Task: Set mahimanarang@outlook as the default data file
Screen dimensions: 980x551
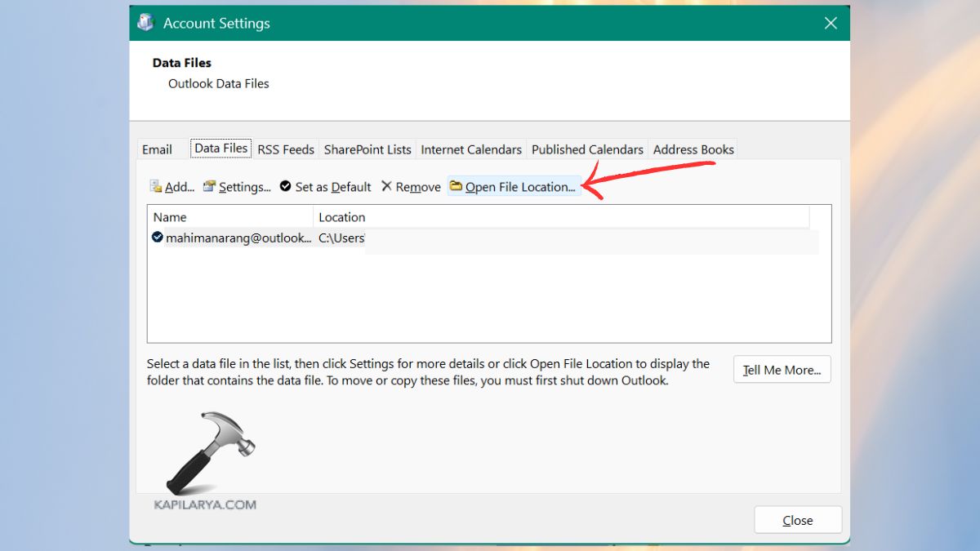Action: tap(324, 186)
